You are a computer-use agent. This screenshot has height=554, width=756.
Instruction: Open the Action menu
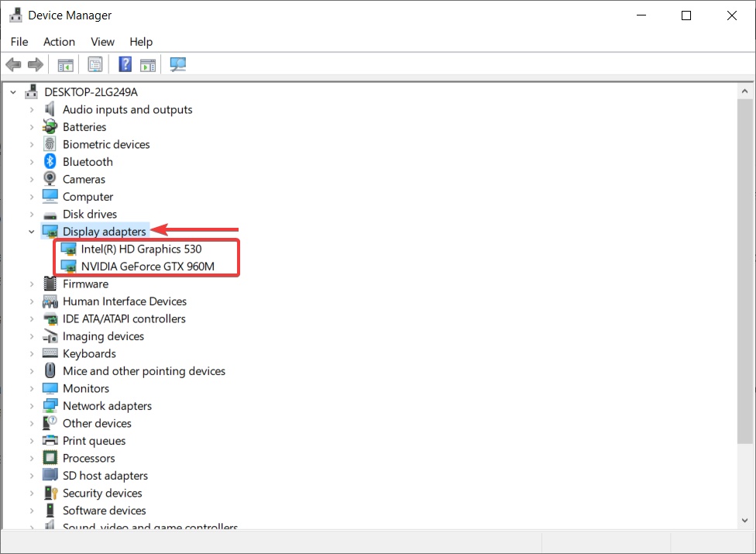pyautogui.click(x=60, y=42)
